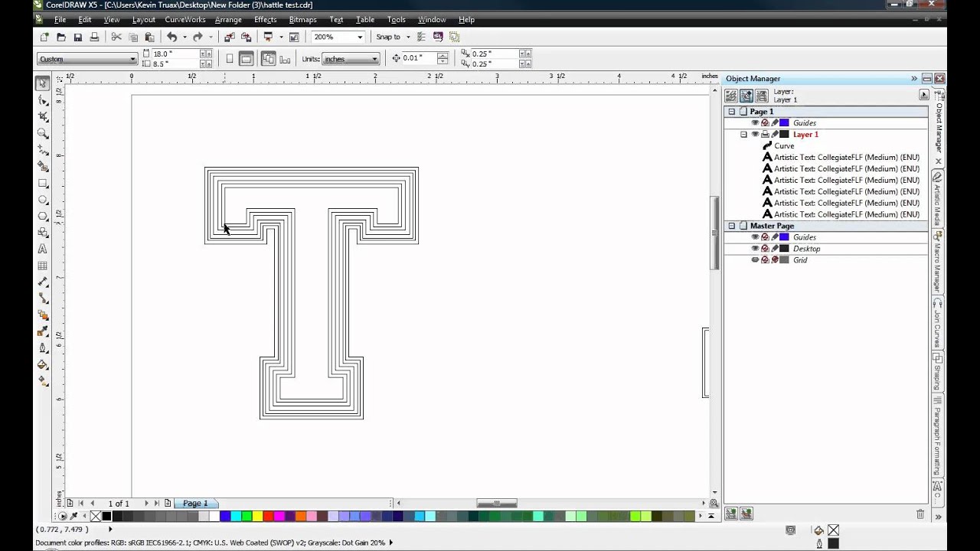Screen dimensions: 980x551
Task: Click the Import icon
Action: (x=230, y=37)
